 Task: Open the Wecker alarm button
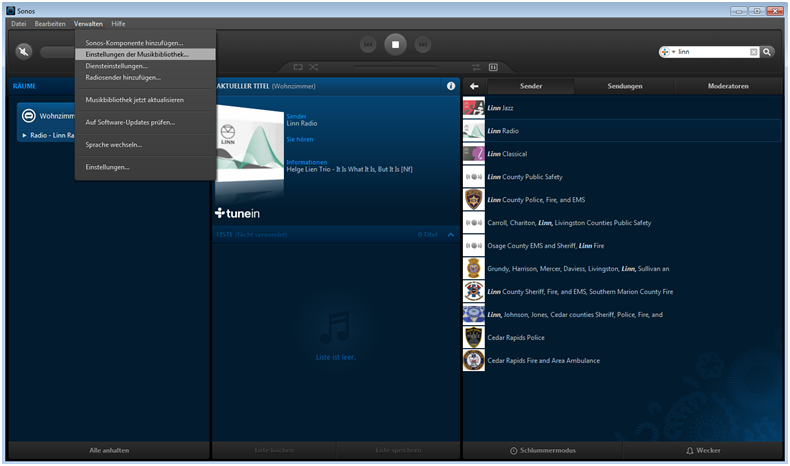703,450
